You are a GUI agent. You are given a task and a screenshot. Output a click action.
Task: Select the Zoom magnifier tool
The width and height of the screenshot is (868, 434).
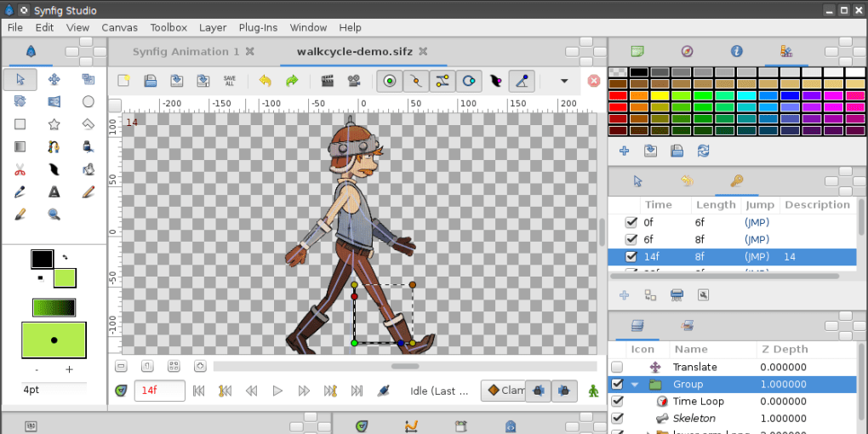click(x=54, y=214)
